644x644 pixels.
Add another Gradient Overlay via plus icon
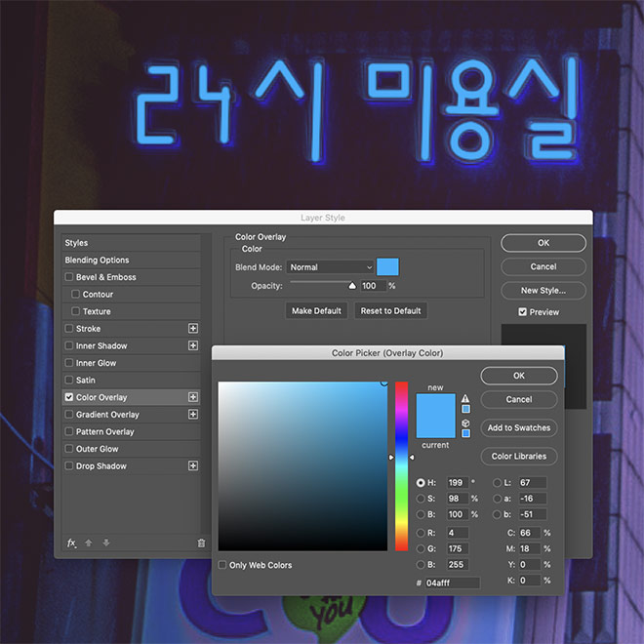[193, 414]
